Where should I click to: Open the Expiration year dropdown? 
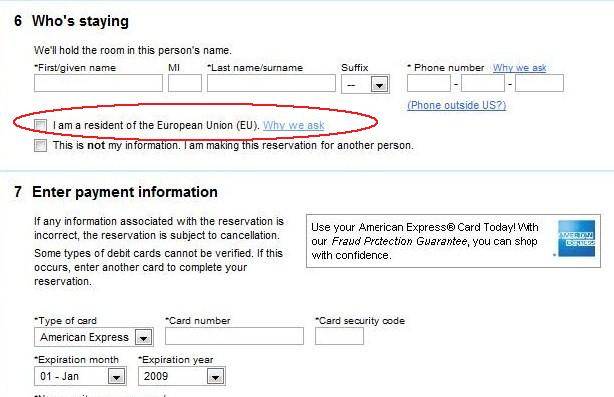click(x=182, y=376)
